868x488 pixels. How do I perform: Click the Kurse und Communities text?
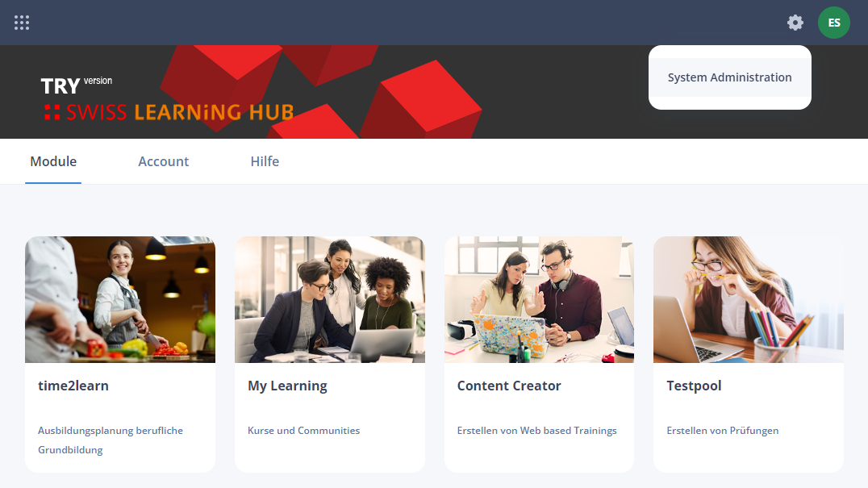click(x=303, y=431)
